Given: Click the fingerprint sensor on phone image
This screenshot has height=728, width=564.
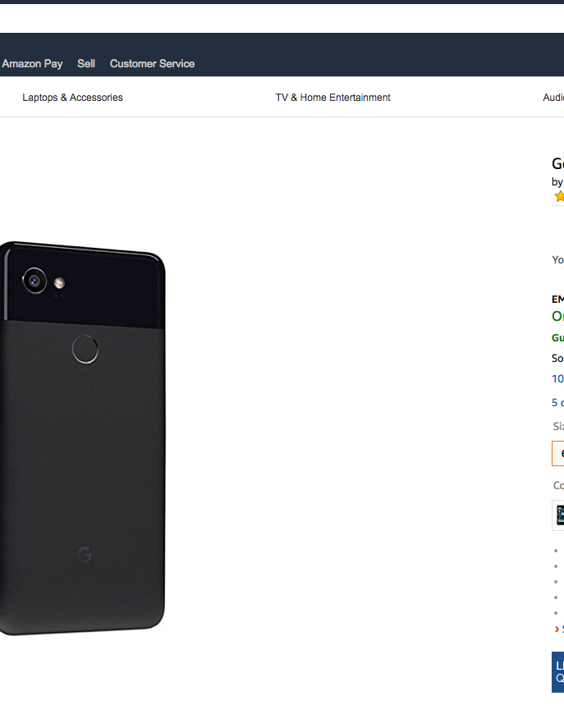Looking at the screenshot, I should pos(85,350).
